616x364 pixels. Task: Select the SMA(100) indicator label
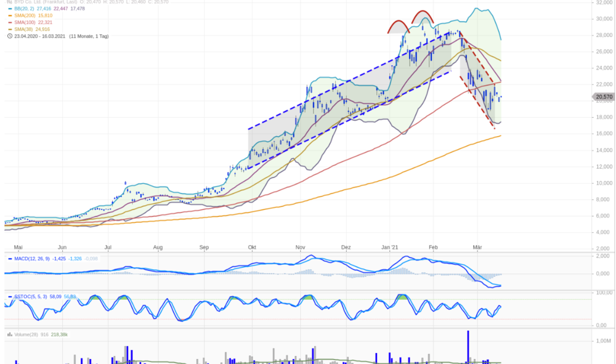(25, 22)
